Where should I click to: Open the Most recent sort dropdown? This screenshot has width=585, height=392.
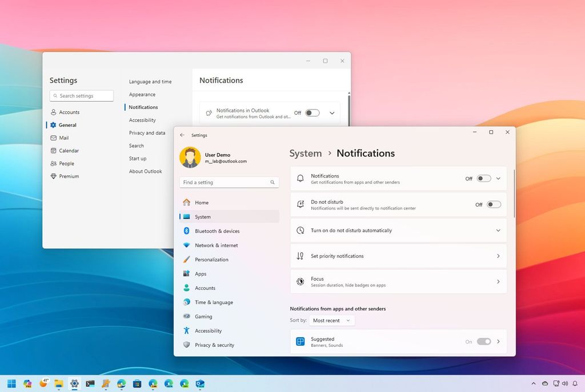[x=331, y=320]
